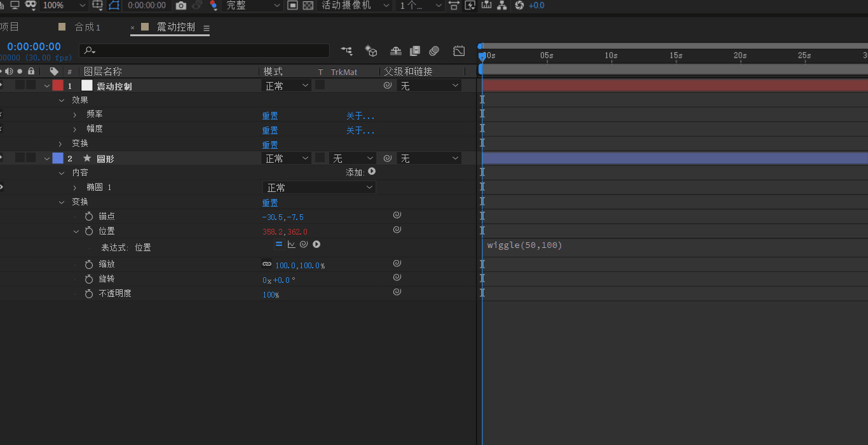Image resolution: width=868 pixels, height=445 pixels.
Task: Expand the 幅度 effect
Action: coord(74,130)
